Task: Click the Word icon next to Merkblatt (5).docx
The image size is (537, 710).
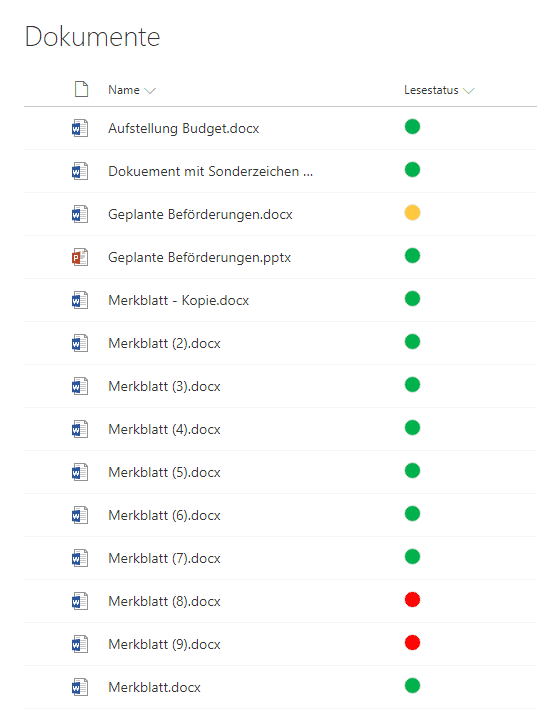Action: [x=80, y=472]
